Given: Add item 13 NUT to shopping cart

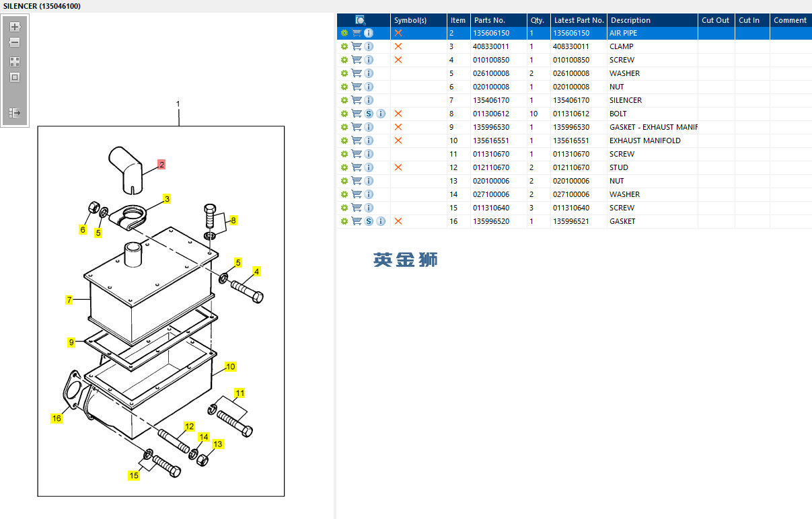Looking at the screenshot, I should 357,181.
